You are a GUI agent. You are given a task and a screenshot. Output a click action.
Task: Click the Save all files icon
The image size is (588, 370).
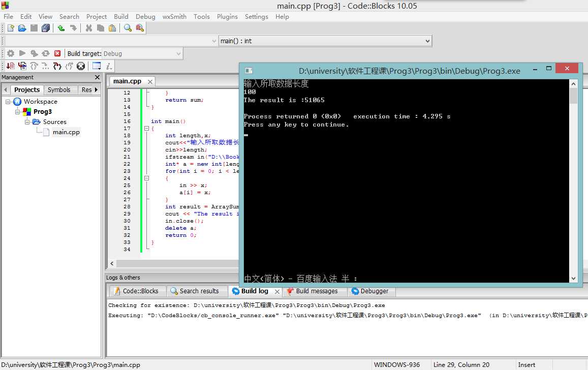click(46, 28)
